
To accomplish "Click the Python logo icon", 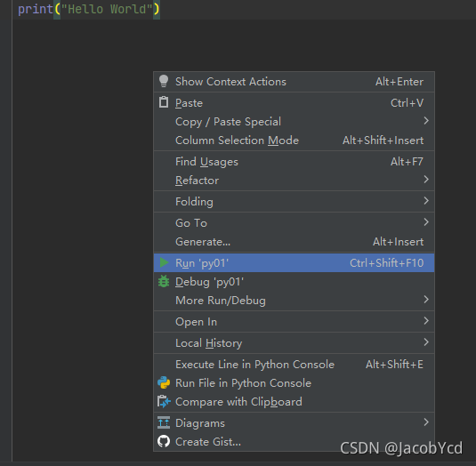I will click(x=164, y=382).
